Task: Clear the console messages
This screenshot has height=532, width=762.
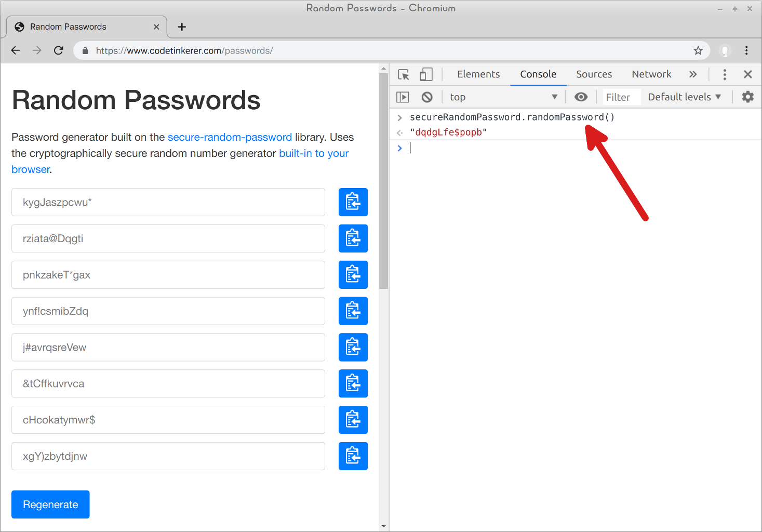Action: point(426,97)
